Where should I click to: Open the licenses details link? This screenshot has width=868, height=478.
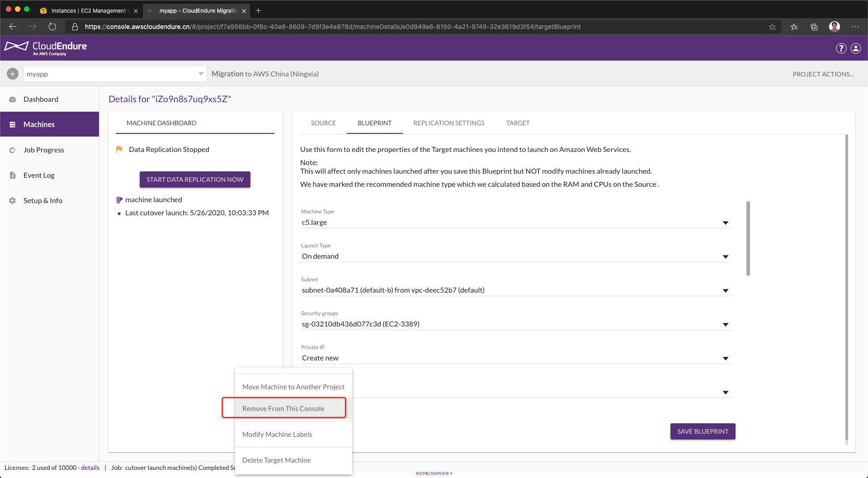[90, 468]
